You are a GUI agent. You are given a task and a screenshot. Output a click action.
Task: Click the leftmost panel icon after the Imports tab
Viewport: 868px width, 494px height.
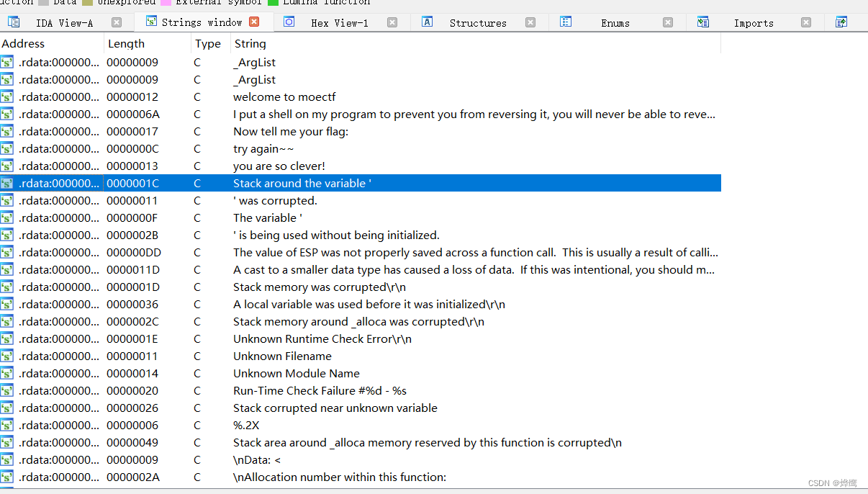point(841,22)
